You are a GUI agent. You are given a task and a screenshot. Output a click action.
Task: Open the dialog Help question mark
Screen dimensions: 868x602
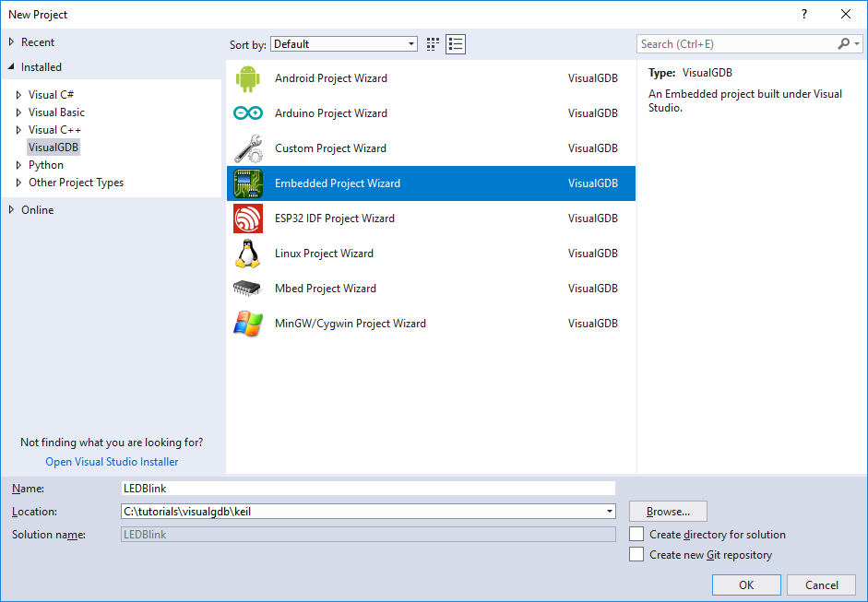[804, 15]
